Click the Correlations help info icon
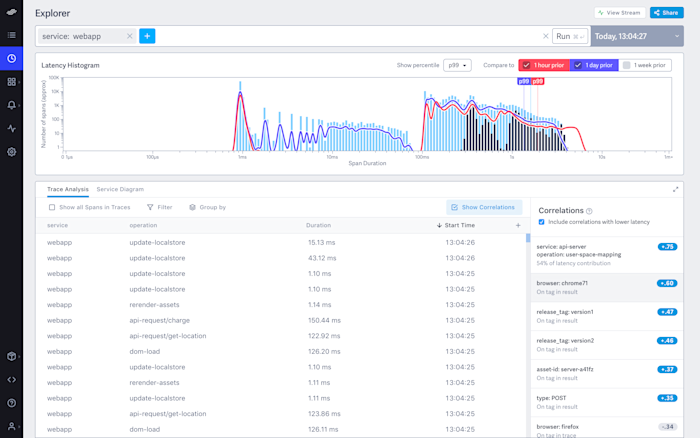Image resolution: width=700 pixels, height=438 pixels. coord(589,211)
